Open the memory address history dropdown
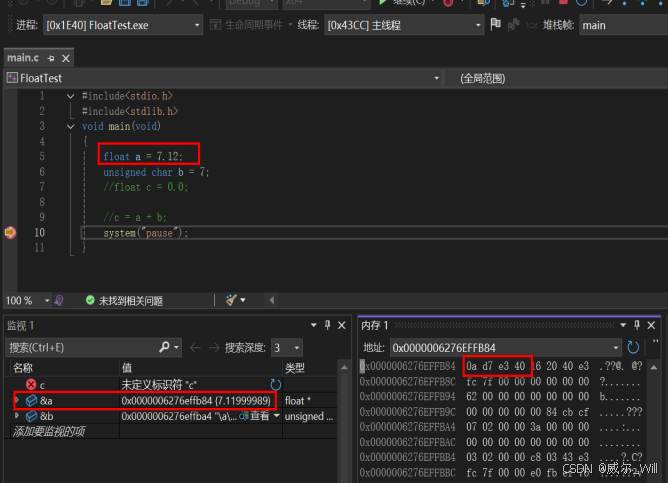This screenshot has width=668, height=483. click(616, 348)
